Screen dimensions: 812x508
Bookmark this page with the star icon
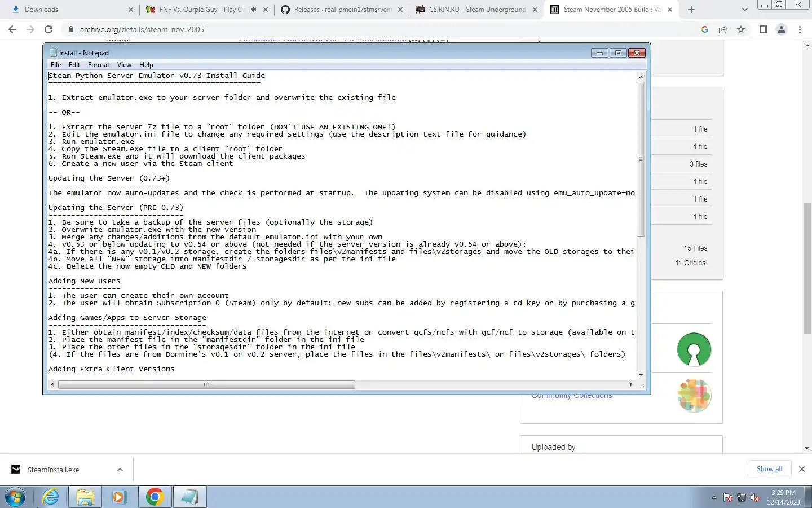click(x=741, y=29)
